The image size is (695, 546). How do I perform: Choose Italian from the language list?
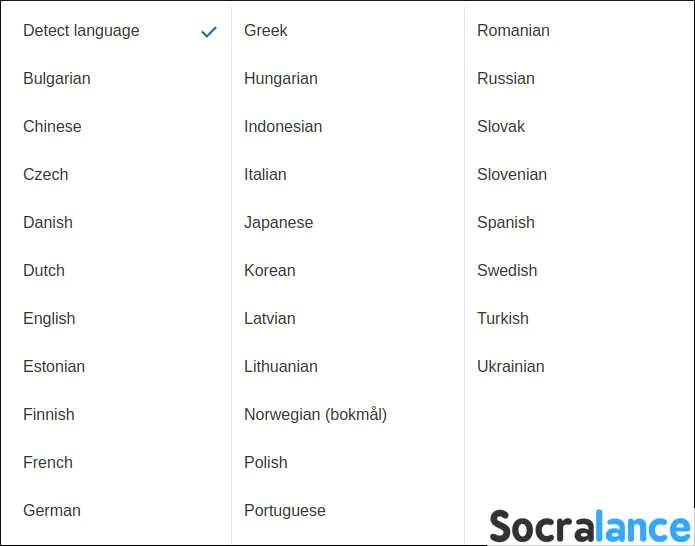265,175
